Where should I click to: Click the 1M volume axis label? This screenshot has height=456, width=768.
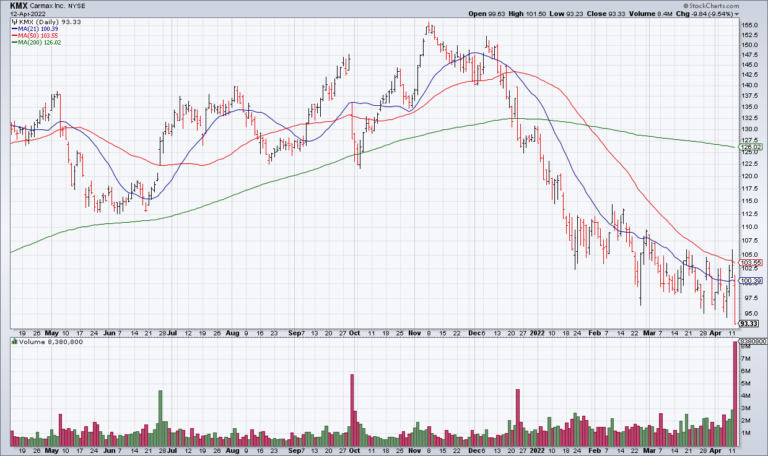tap(746, 433)
